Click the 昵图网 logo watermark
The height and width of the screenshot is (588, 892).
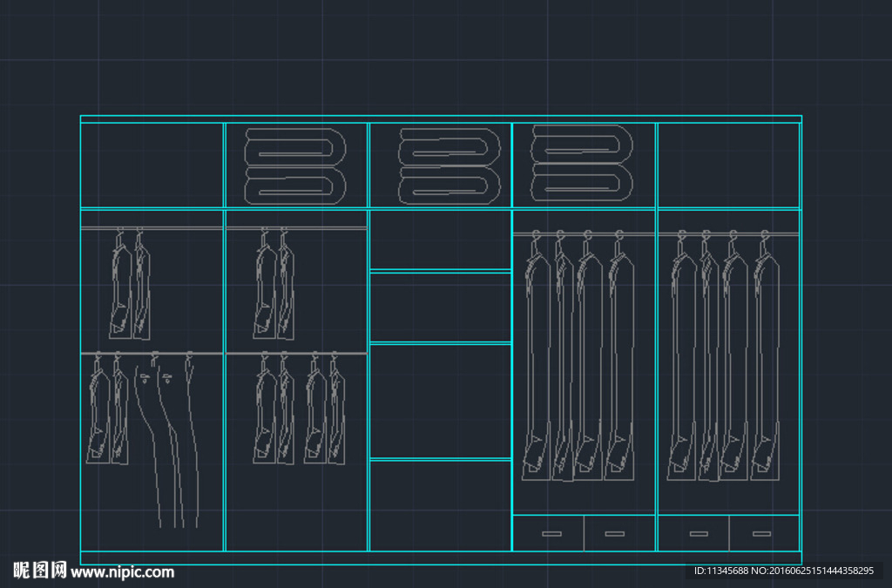[x=40, y=571]
